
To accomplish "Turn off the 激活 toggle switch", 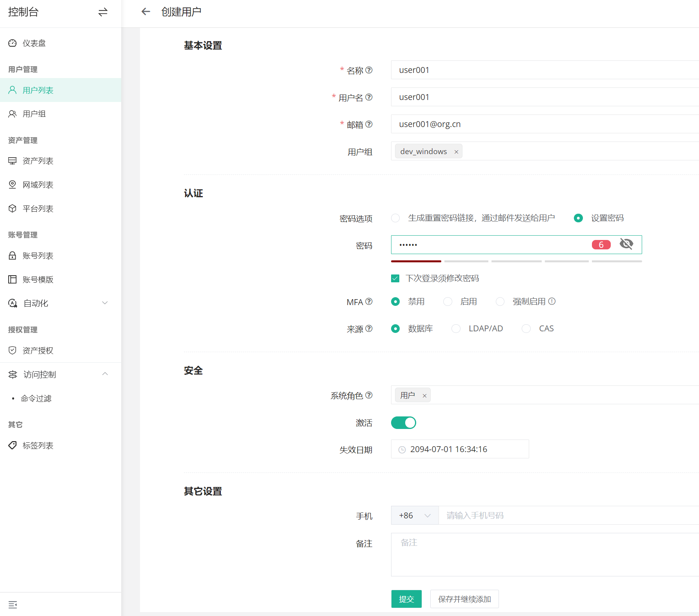I will [x=403, y=423].
